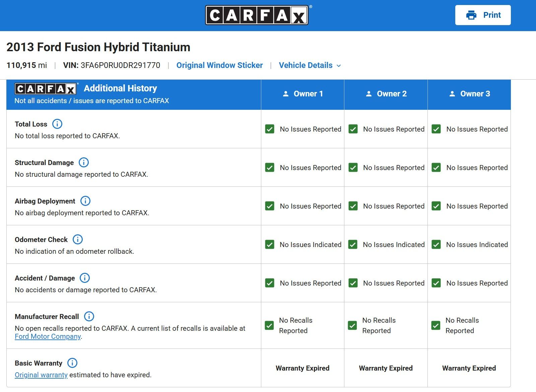This screenshot has width=536, height=392.
Task: Click Owner 2 person icon
Action: tap(369, 94)
